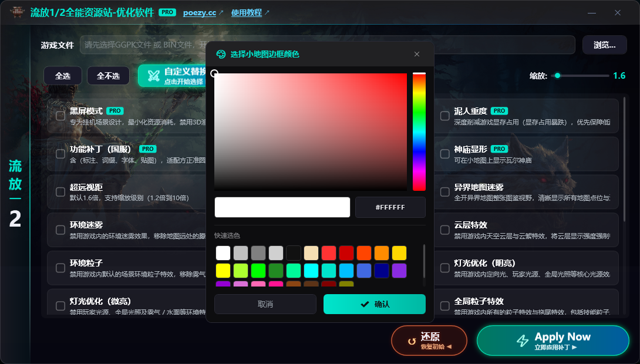Tick the 环境粒子 checkbox

click(x=60, y=268)
